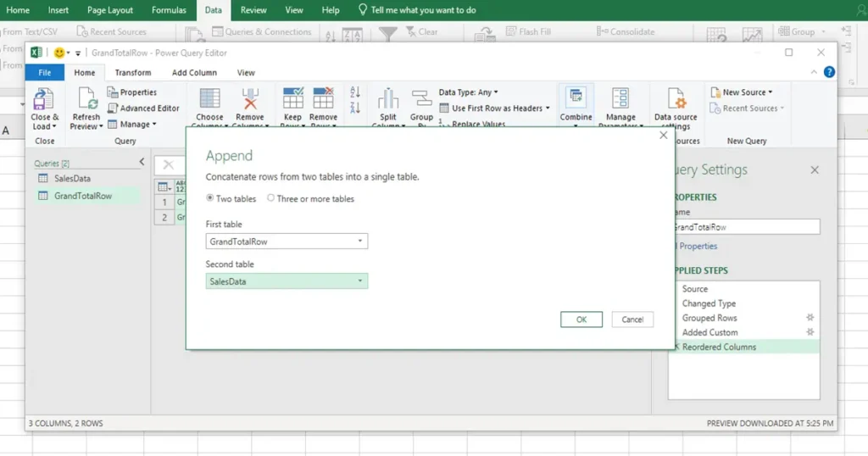Click the Close & Load icon
The width and height of the screenshot is (868, 456).
pyautogui.click(x=43, y=100)
